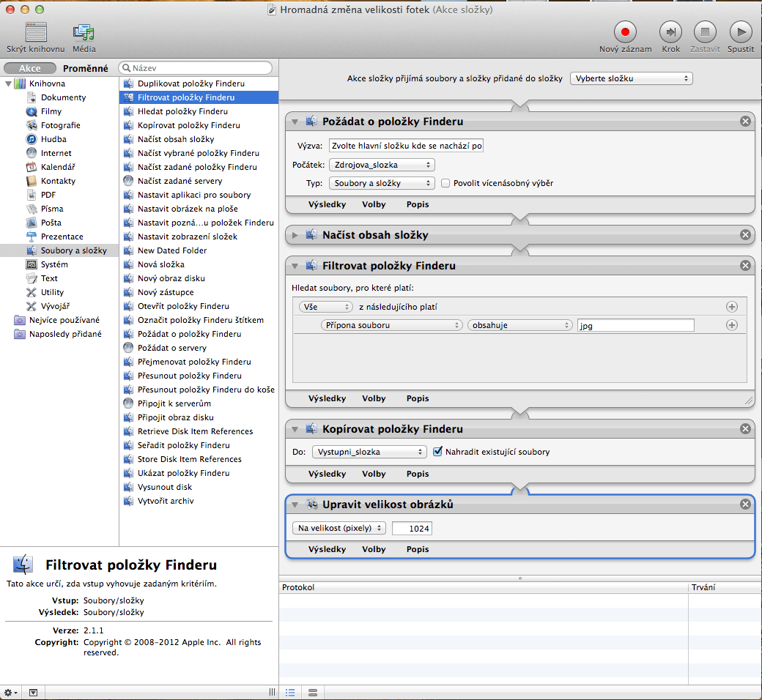Choose Přejmenovat položky Finderu action

click(x=194, y=362)
